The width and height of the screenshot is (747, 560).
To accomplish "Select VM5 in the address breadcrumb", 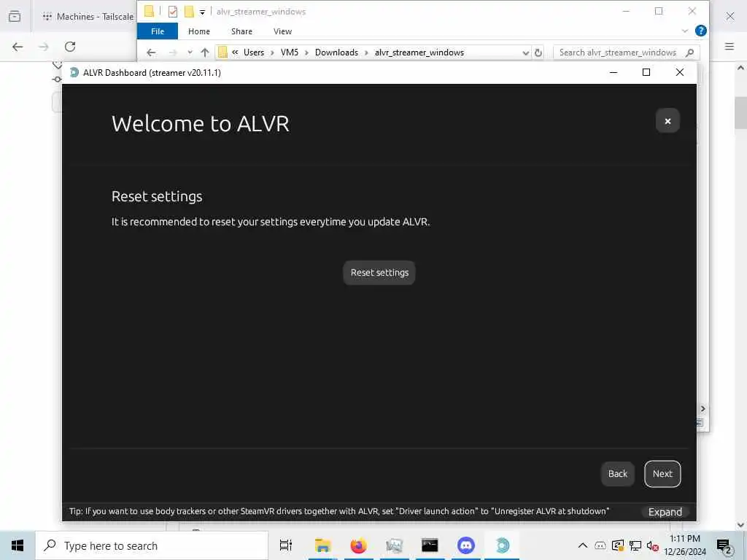I will click(289, 52).
